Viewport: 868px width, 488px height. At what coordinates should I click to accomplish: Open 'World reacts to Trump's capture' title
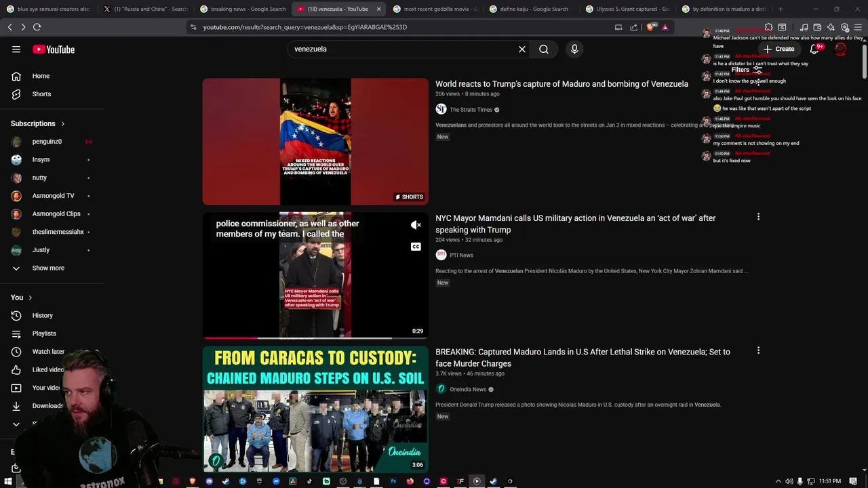coord(561,84)
